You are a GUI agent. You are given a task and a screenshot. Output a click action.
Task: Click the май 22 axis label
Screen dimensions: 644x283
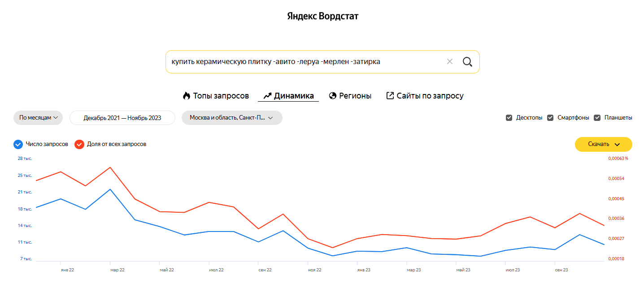[x=166, y=270]
